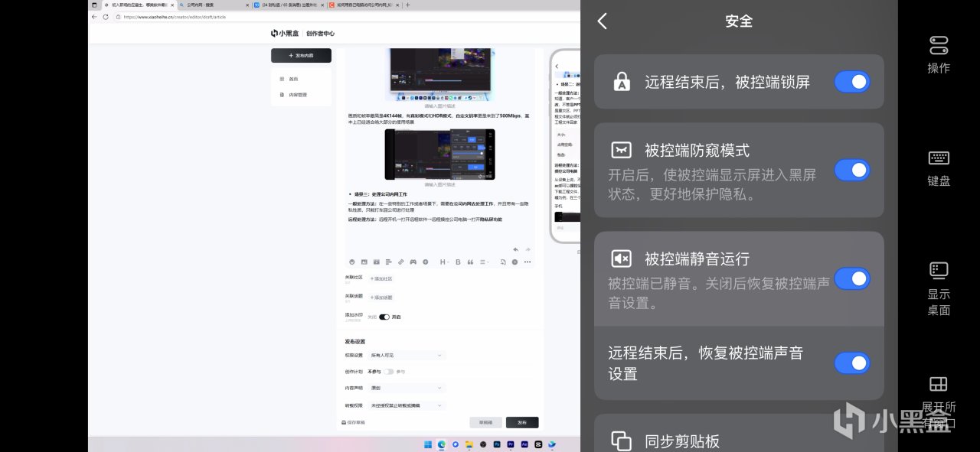Open the list style dropdown in editor toolbar

pos(484,262)
